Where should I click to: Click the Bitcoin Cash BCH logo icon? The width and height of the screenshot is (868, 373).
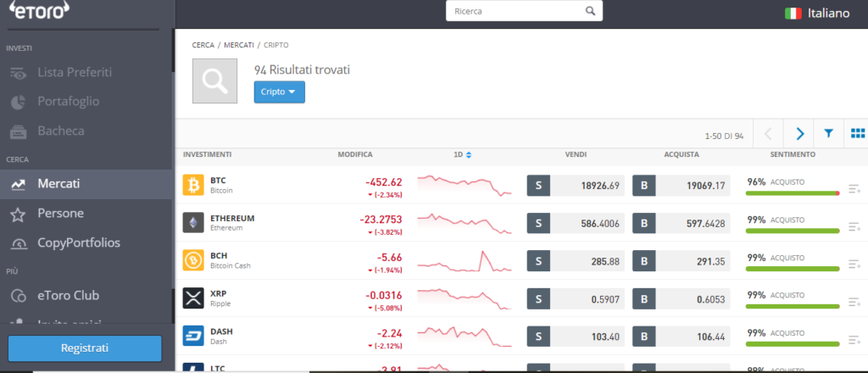pyautogui.click(x=193, y=260)
